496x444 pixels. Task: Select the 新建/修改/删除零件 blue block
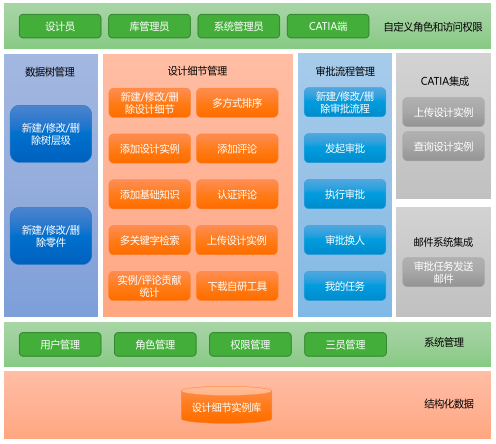tap(51, 236)
